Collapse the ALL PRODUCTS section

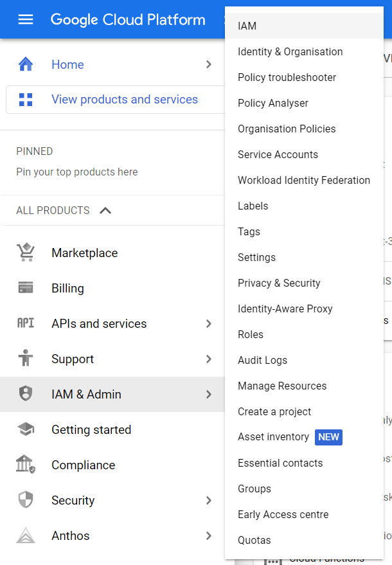pos(105,210)
